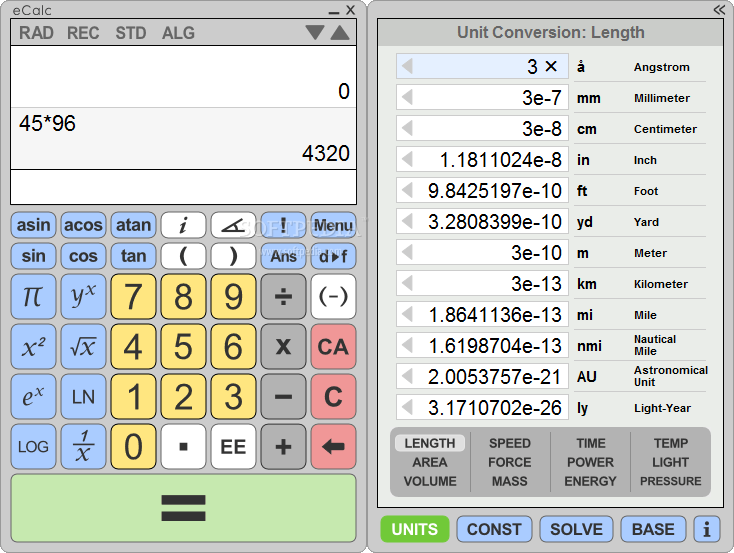The width and height of the screenshot is (734, 553).
Task: Click the arrow beside the Meter value
Action: (407, 252)
